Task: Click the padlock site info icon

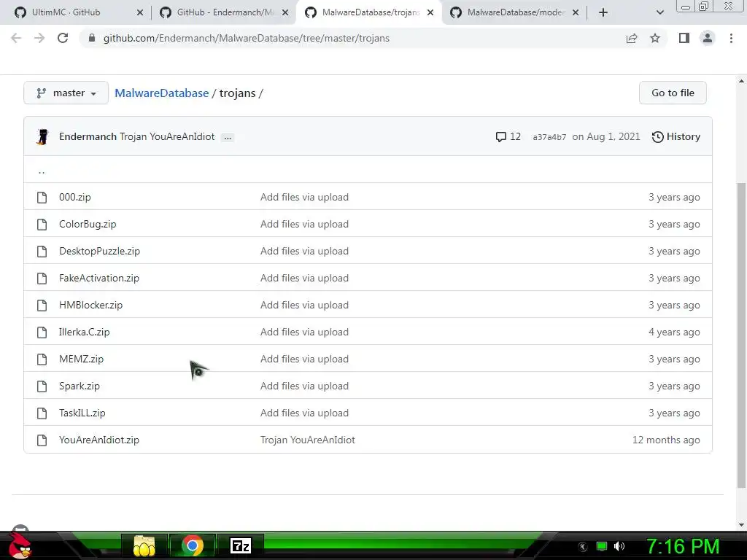Action: point(92,38)
